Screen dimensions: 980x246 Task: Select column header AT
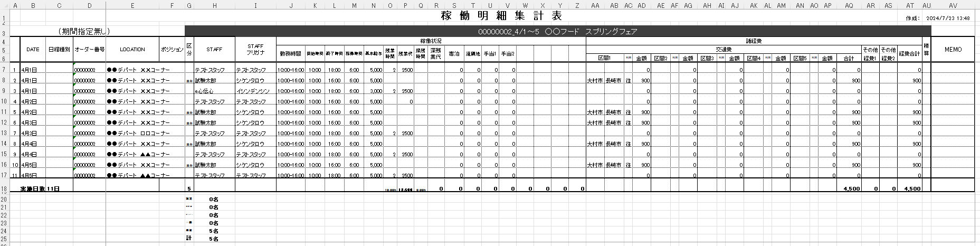coord(910,6)
